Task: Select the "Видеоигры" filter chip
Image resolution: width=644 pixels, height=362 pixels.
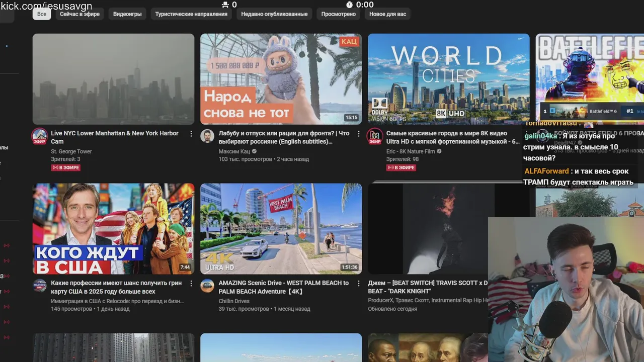Action: pyautogui.click(x=127, y=14)
